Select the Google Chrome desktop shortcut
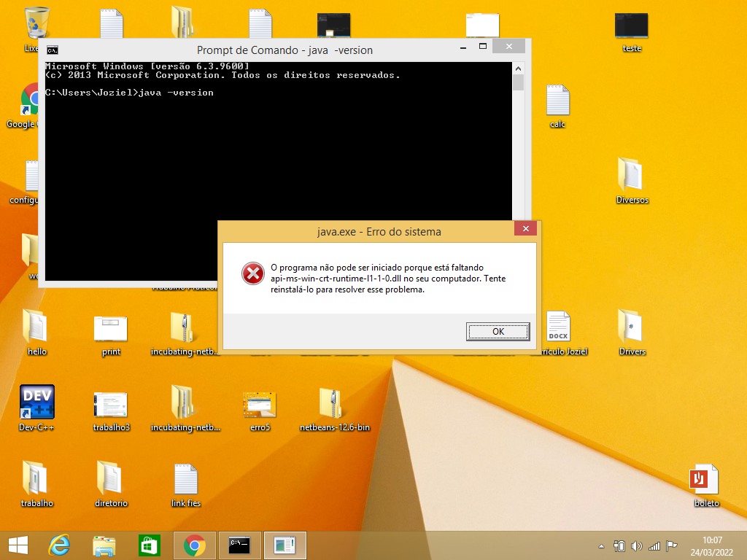Viewport: 747px width, 560px height. coord(22,106)
